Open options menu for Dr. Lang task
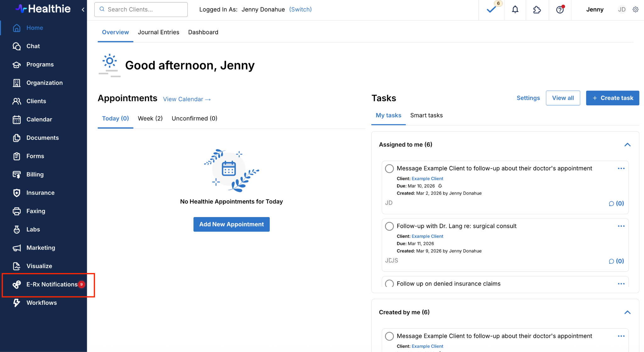The image size is (644, 352). click(x=621, y=226)
